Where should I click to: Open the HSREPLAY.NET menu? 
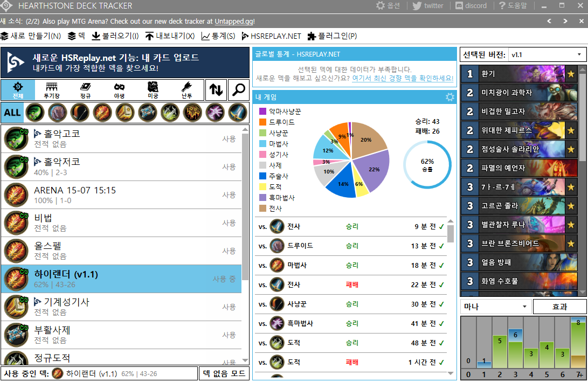(271, 36)
